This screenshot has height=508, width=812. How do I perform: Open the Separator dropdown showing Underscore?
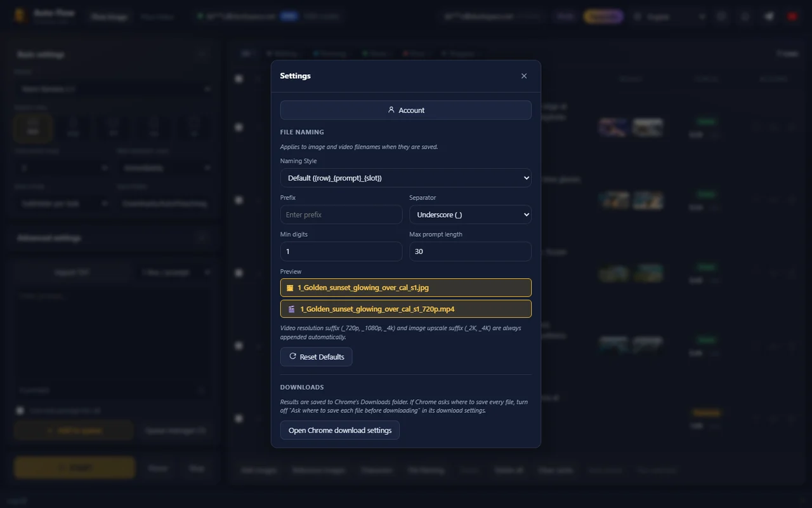470,215
